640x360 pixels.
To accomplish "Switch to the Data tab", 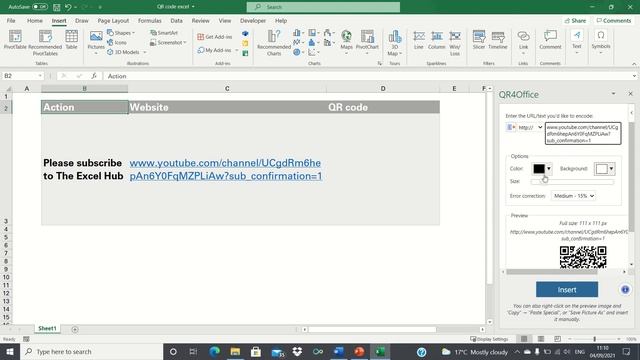I will click(x=176, y=20).
